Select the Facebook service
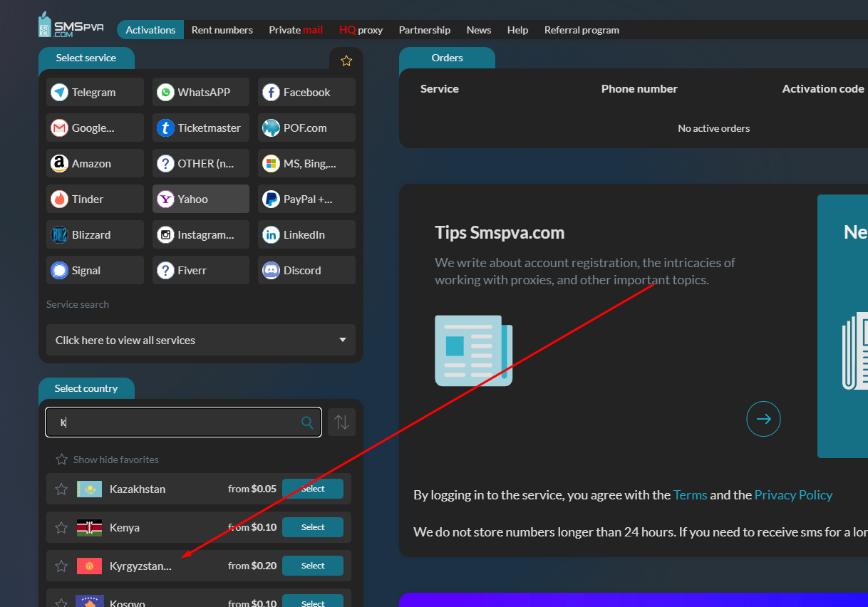This screenshot has height=607, width=868. click(x=306, y=92)
